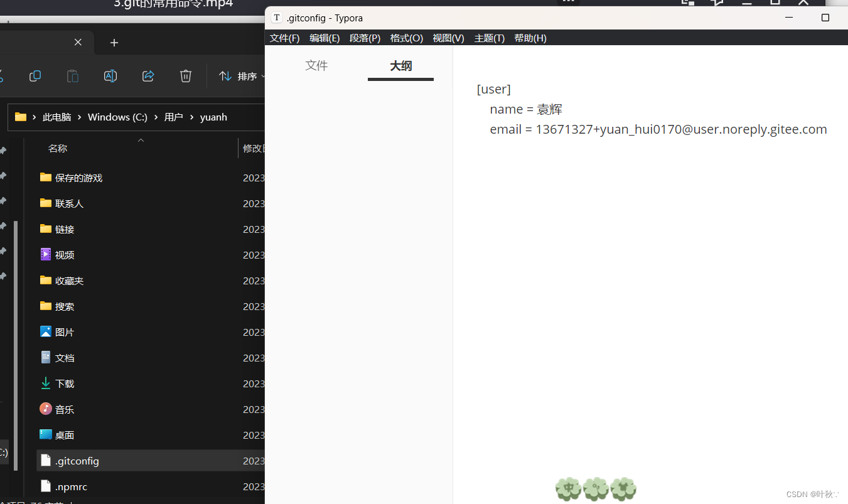Screen dimensions: 848x504
Task: Open the 主题(T) menu in Typora
Action: point(489,38)
